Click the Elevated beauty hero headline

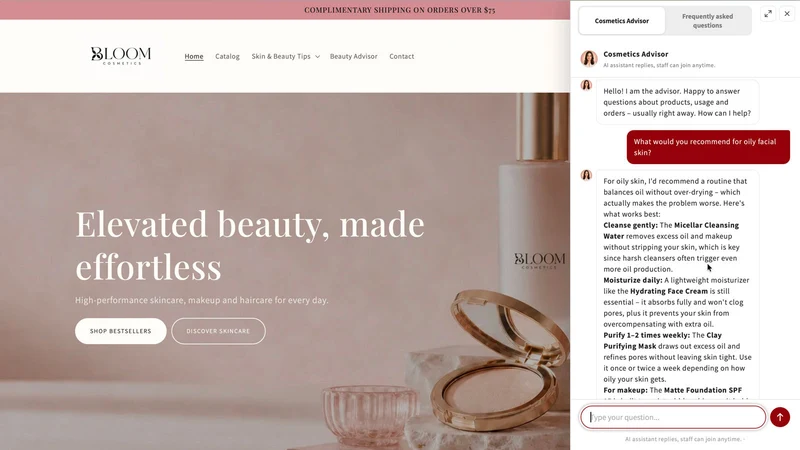click(x=250, y=245)
